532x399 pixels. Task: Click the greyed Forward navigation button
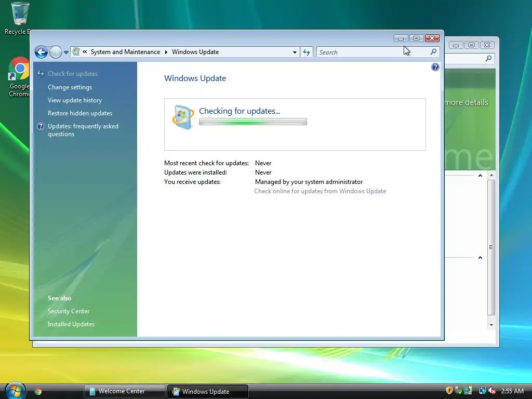[x=56, y=52]
